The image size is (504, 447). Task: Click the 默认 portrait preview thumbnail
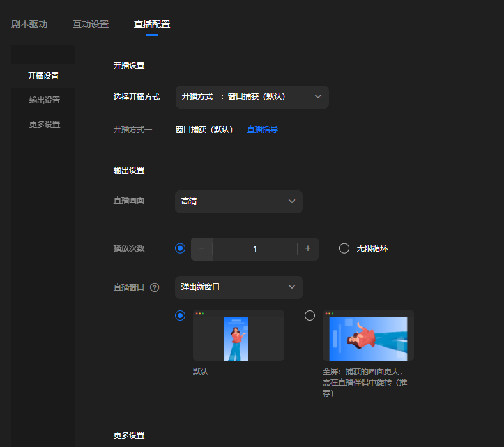238,336
